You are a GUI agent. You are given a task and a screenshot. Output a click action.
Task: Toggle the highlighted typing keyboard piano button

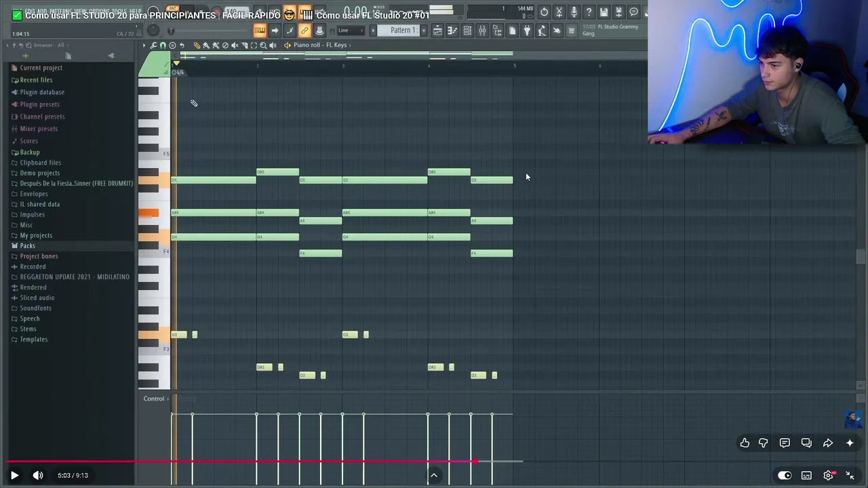coord(260,30)
